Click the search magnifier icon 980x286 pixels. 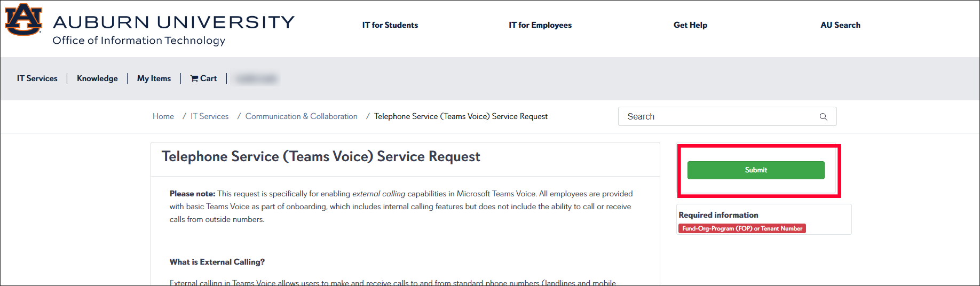(824, 117)
